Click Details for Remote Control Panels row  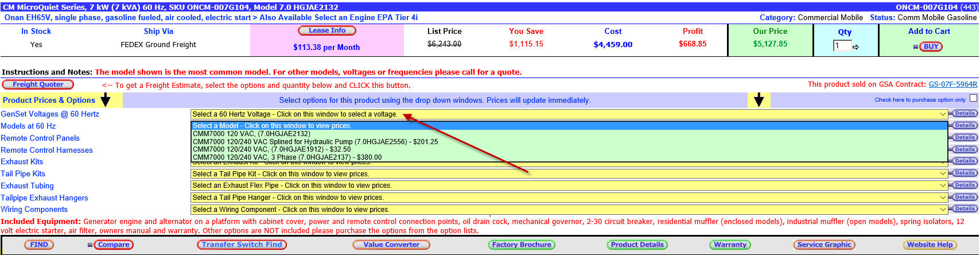965,137
